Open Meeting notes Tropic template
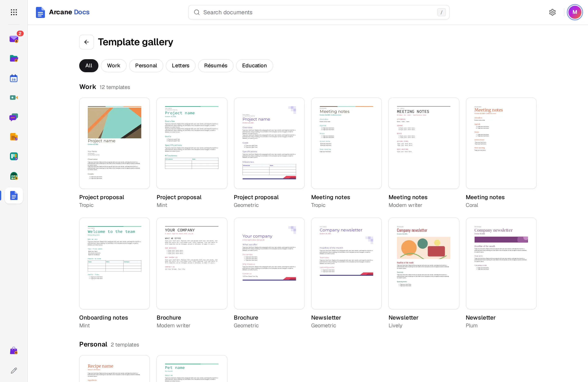 point(346,143)
